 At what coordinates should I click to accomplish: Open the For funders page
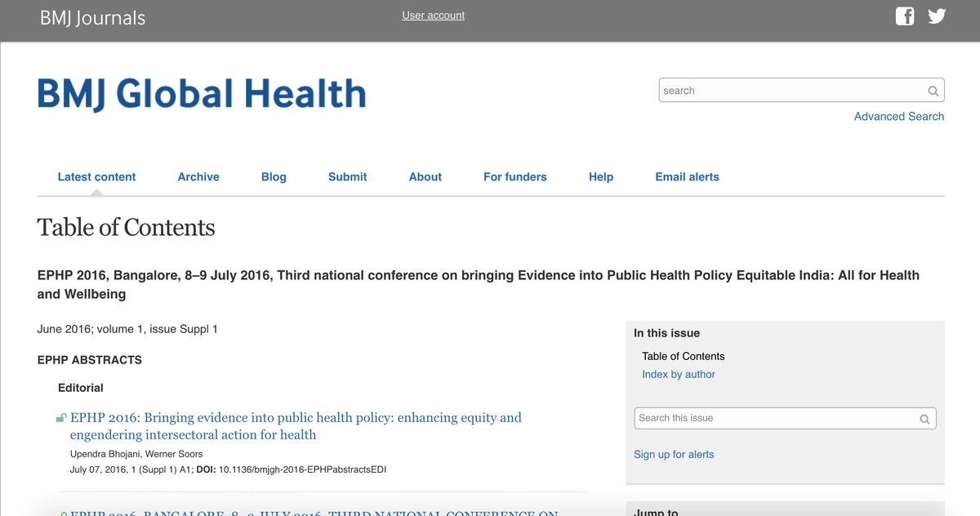coord(515,176)
